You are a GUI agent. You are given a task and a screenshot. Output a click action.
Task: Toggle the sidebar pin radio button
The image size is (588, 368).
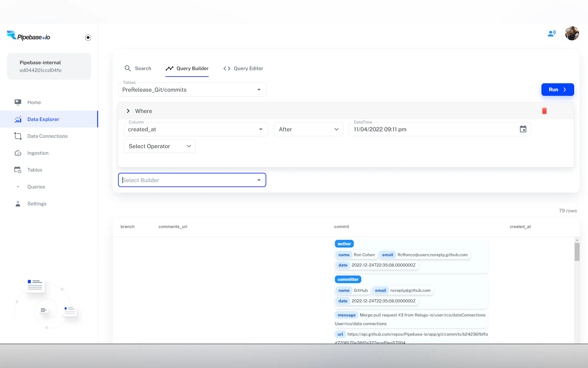[88, 38]
